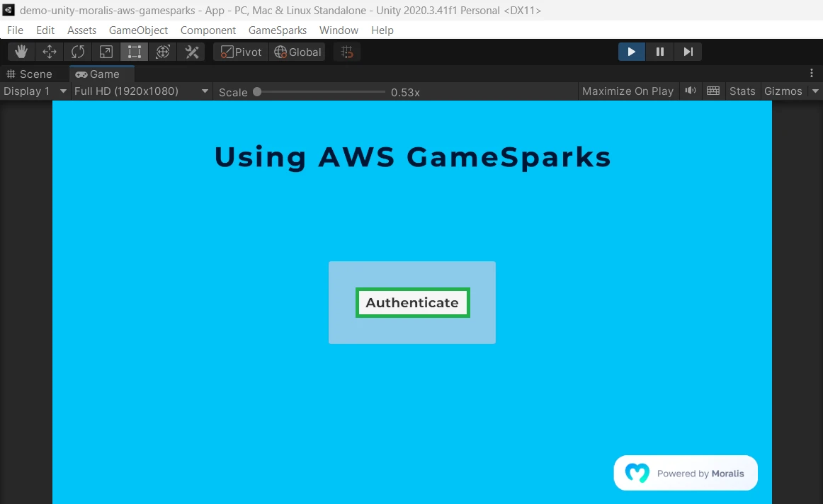This screenshot has width=823, height=504.
Task: Toggle Pivot/Center handle position
Action: pyautogui.click(x=241, y=52)
